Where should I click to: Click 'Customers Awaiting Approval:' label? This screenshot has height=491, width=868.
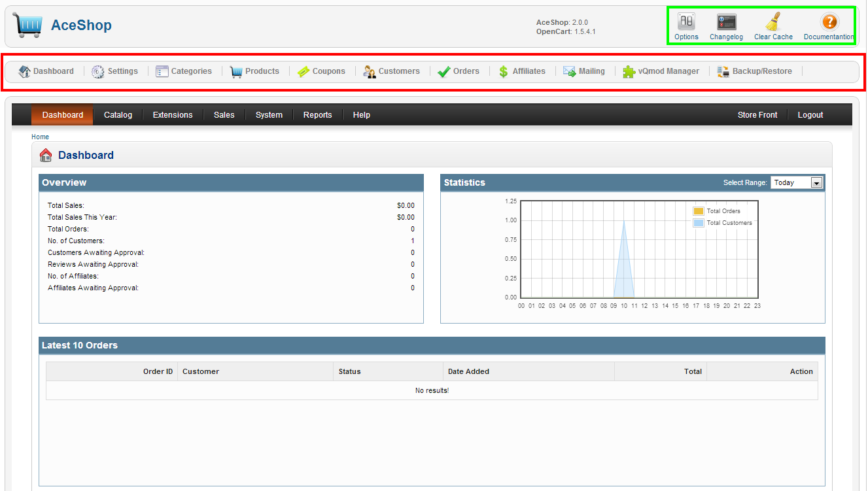[x=96, y=253]
